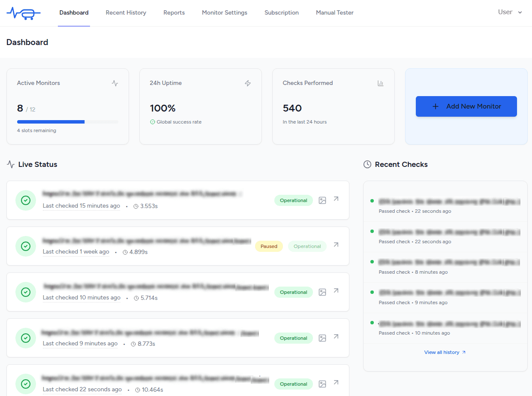The height and width of the screenshot is (396, 532).
Task: Click the lightning icon on the 24h Uptime card
Action: click(x=247, y=83)
